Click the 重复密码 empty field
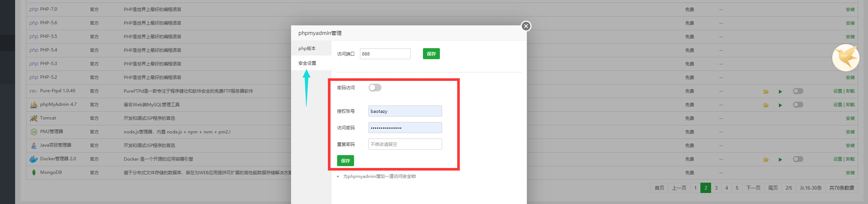 pos(405,144)
